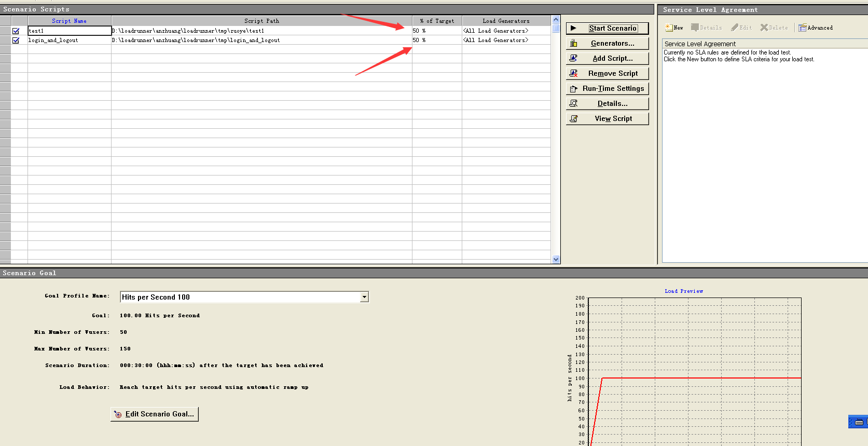The image size is (868, 446).
Task: Click Add Script button
Action: click(x=607, y=59)
